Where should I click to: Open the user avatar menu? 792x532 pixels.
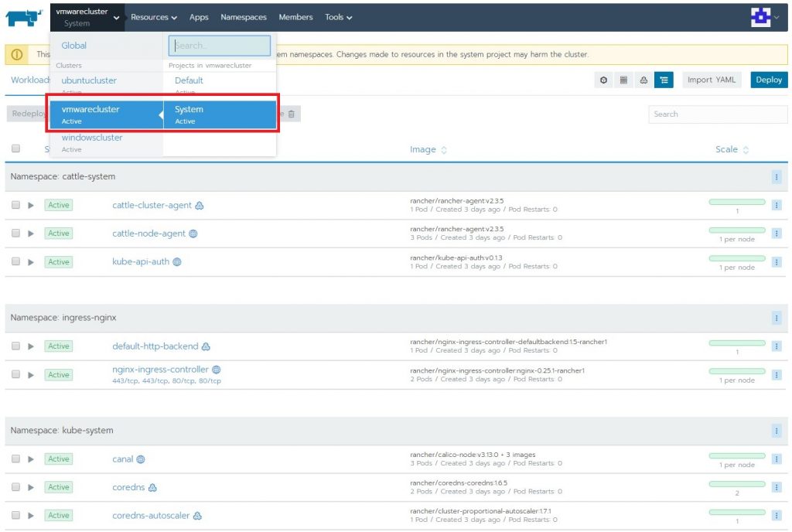point(765,17)
